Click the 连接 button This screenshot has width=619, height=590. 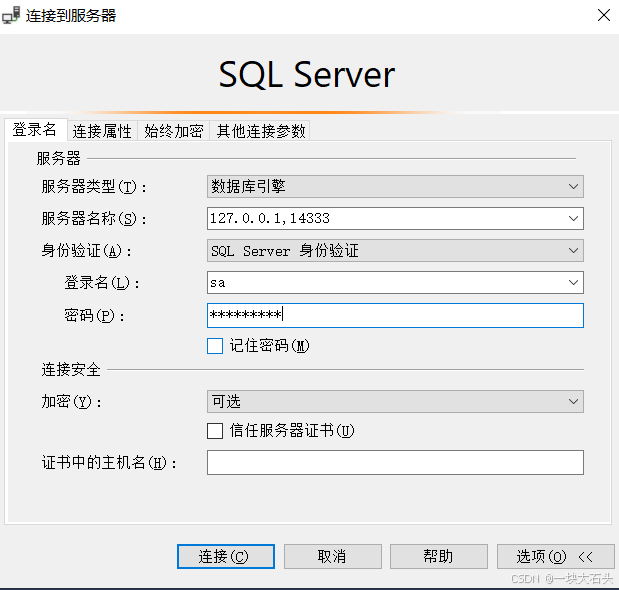point(226,556)
